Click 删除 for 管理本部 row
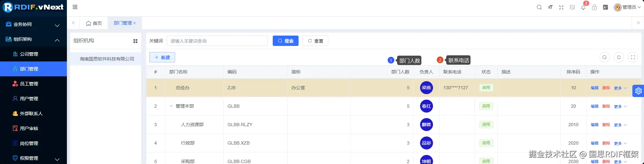Viewport: 644px width, 164px height. pos(606,106)
